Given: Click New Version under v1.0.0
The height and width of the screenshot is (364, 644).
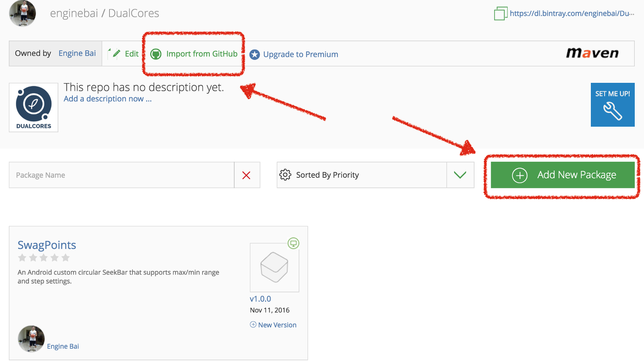Looking at the screenshot, I should [x=273, y=325].
